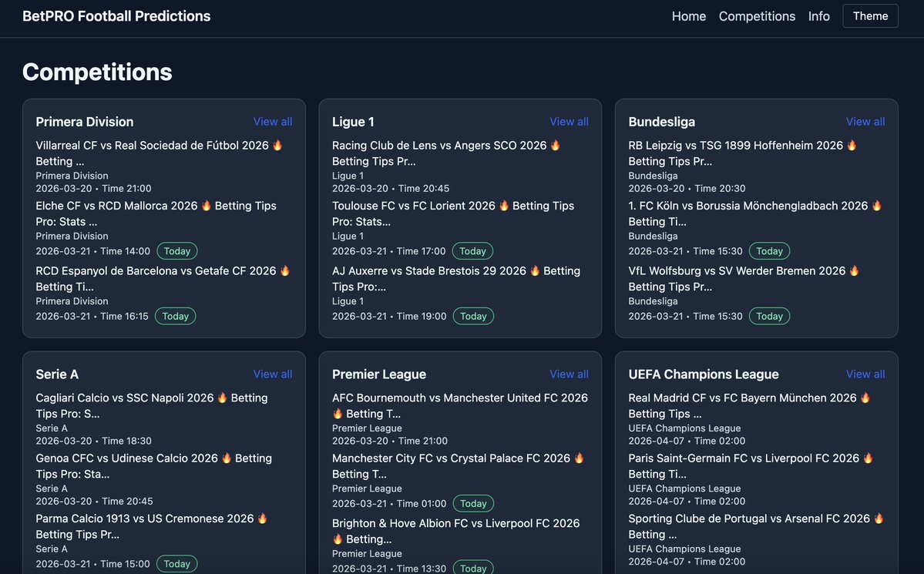Open Genoa CFC vs Udinese Calcio prediction

point(154,465)
